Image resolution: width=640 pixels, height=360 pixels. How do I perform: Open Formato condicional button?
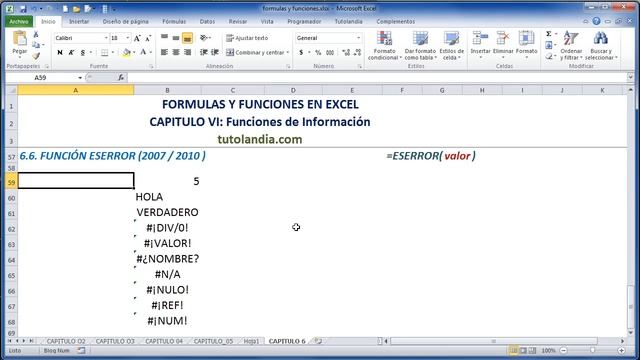pos(384,45)
